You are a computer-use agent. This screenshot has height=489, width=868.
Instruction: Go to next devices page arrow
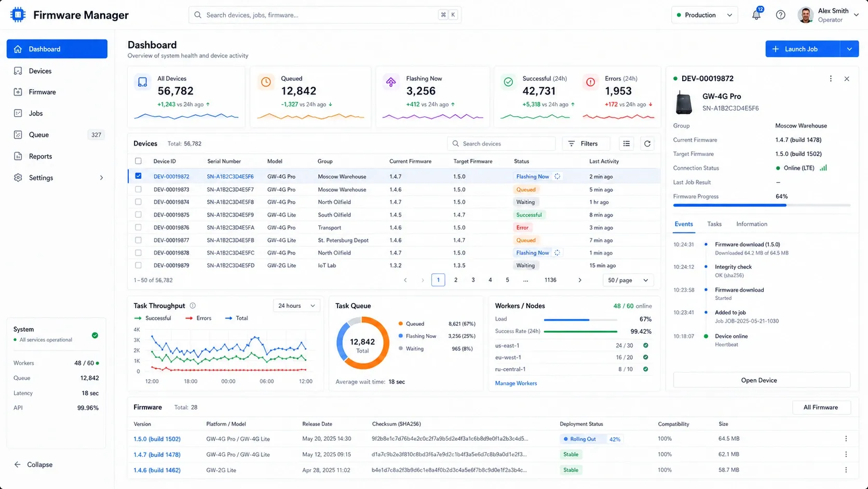tap(580, 280)
